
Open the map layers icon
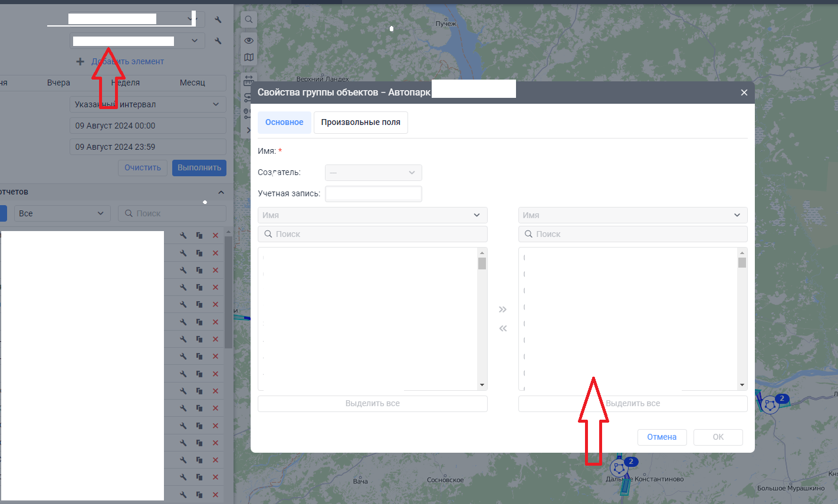249,57
